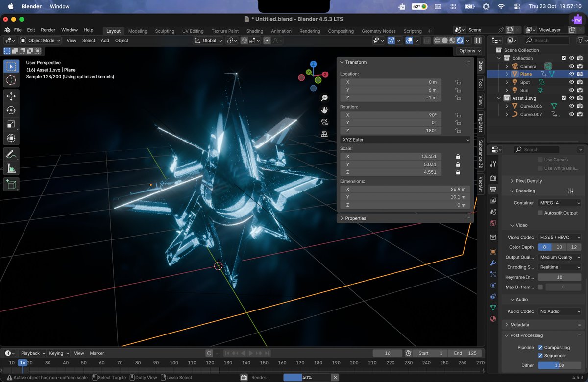Open the XYZ Euler rotation mode dropdown
Screen dimensions: 588x382
click(x=405, y=140)
